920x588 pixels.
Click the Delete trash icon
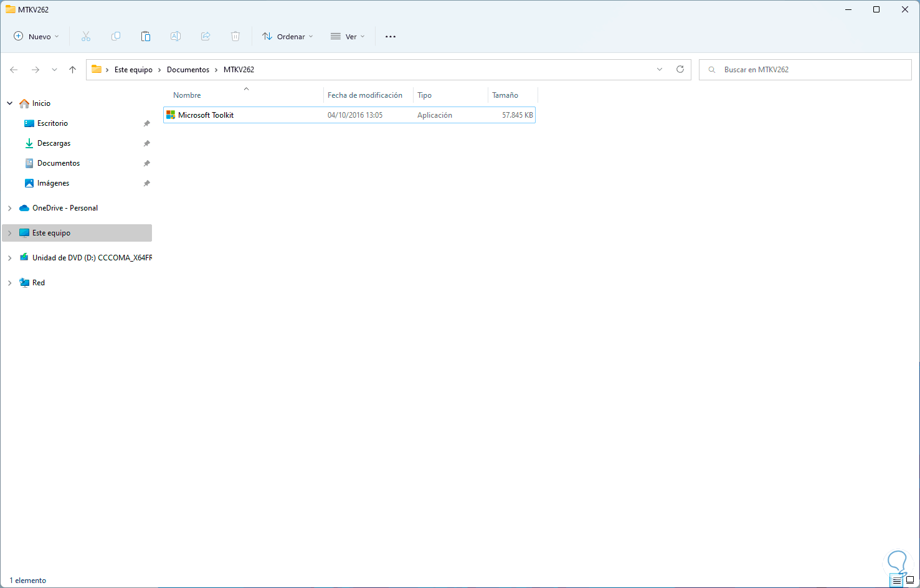(x=235, y=37)
